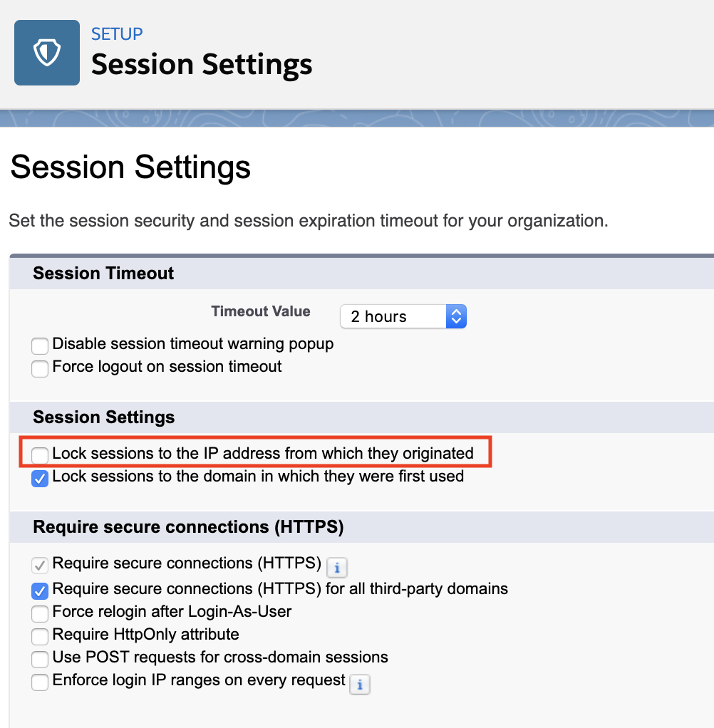Screen dimensions: 714x728
Task: Open the Timeout Value dropdown
Action: point(403,316)
